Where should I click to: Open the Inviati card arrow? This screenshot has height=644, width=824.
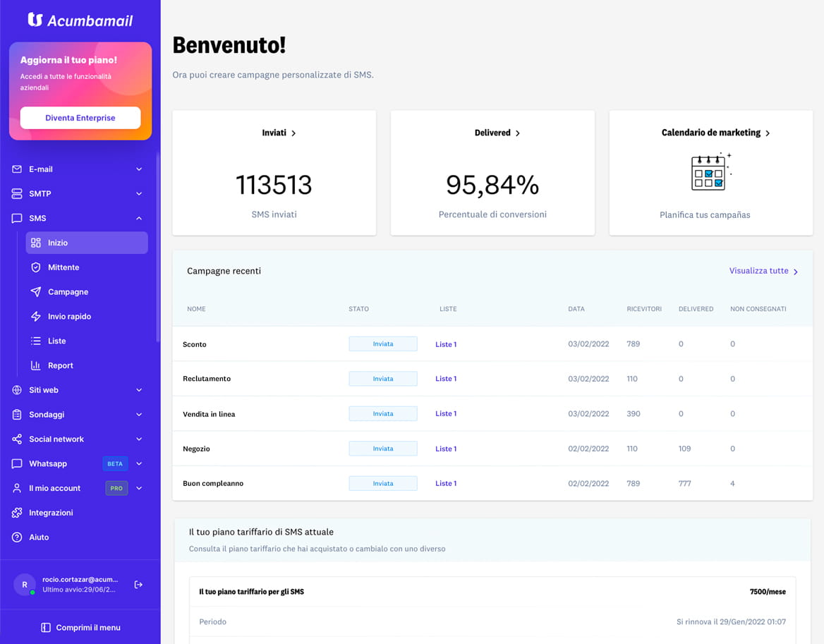coord(293,133)
